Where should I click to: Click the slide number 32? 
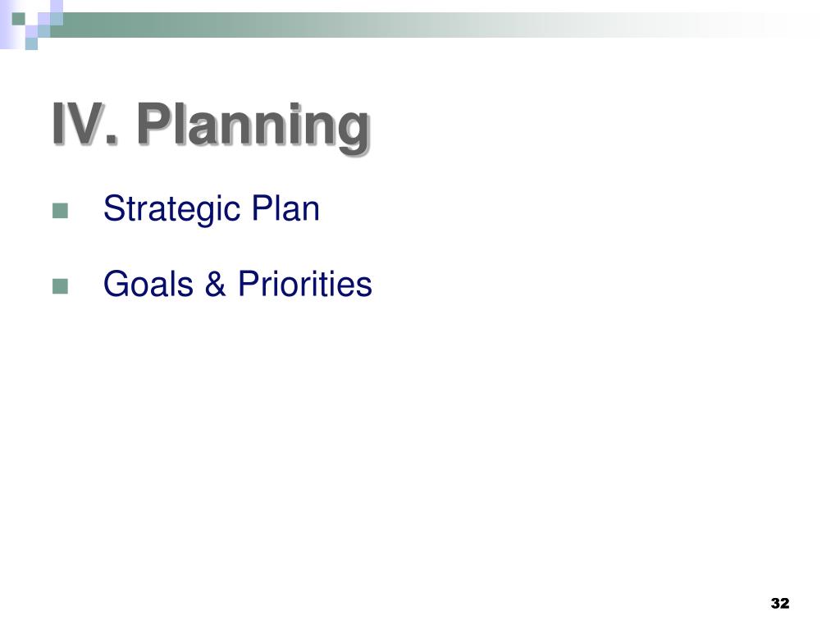click(x=780, y=603)
